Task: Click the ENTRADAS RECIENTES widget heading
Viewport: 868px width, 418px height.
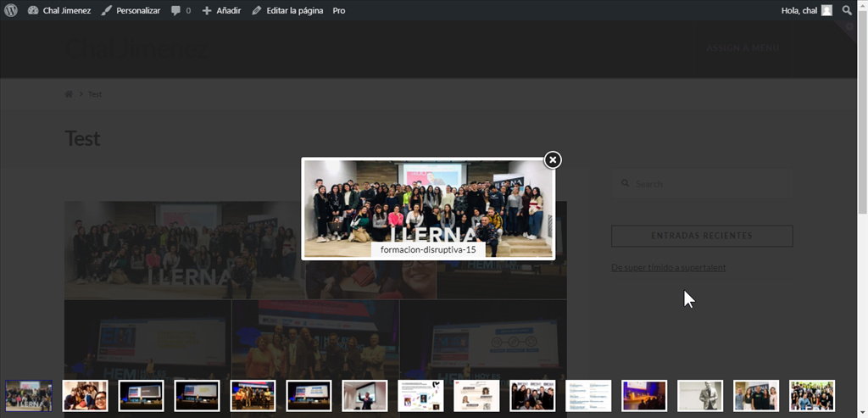Action: click(702, 236)
